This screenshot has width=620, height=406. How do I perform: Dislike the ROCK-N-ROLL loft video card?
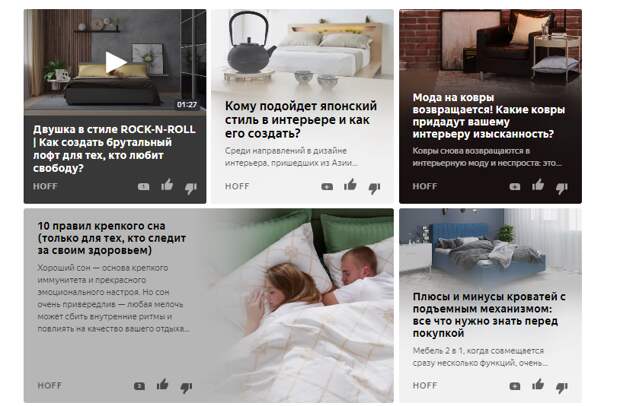(191, 188)
